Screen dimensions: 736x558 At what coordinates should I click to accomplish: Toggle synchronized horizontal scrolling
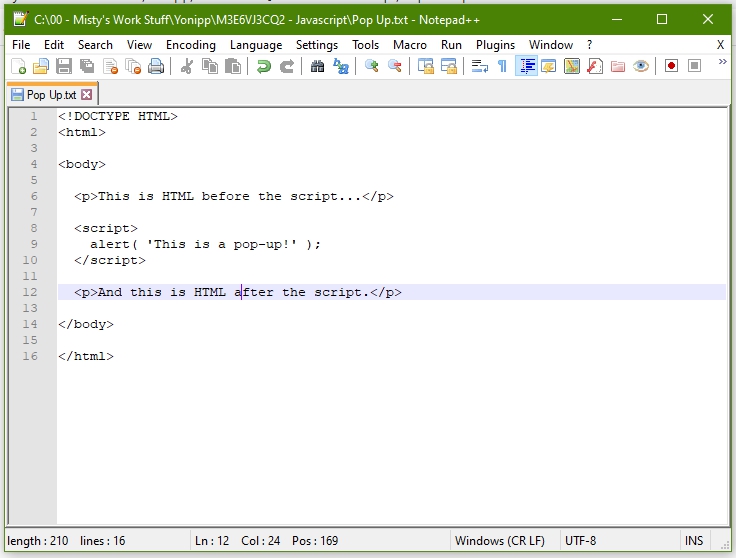[449, 66]
